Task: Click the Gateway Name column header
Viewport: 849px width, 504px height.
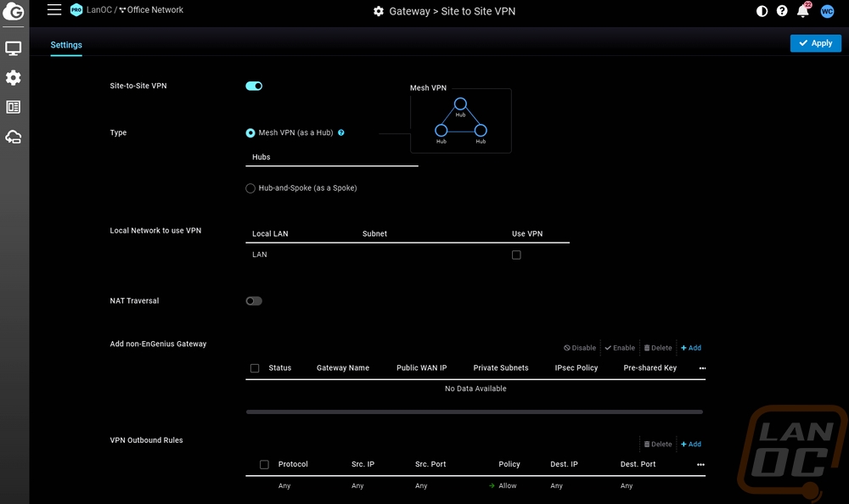Action: (x=343, y=368)
